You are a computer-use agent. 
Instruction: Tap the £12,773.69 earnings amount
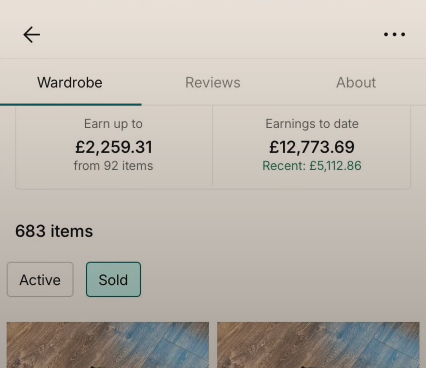point(312,147)
